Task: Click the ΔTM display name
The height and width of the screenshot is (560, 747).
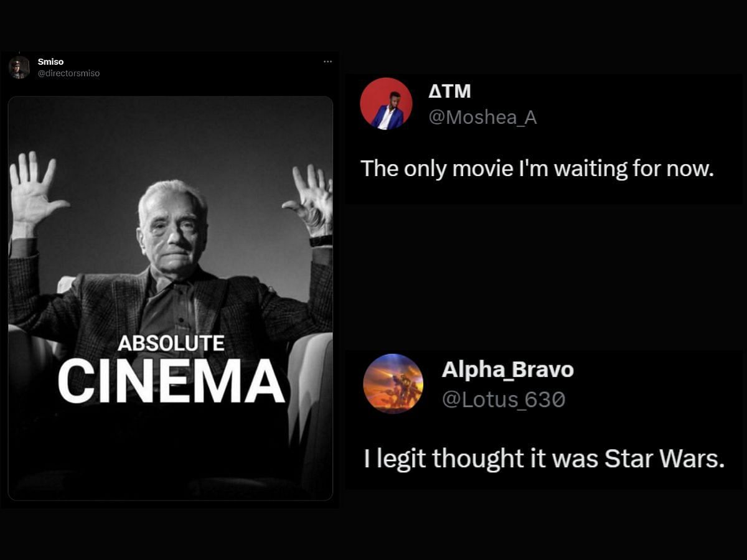Action: pyautogui.click(x=449, y=91)
